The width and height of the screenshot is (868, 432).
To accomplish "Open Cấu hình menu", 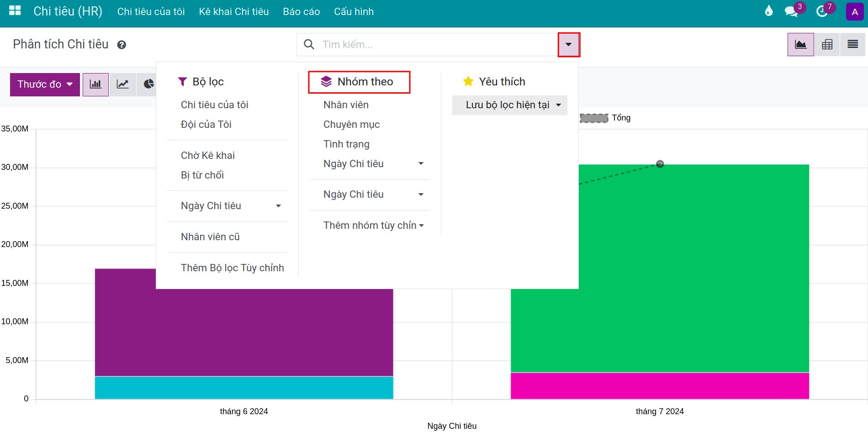I will (x=354, y=11).
